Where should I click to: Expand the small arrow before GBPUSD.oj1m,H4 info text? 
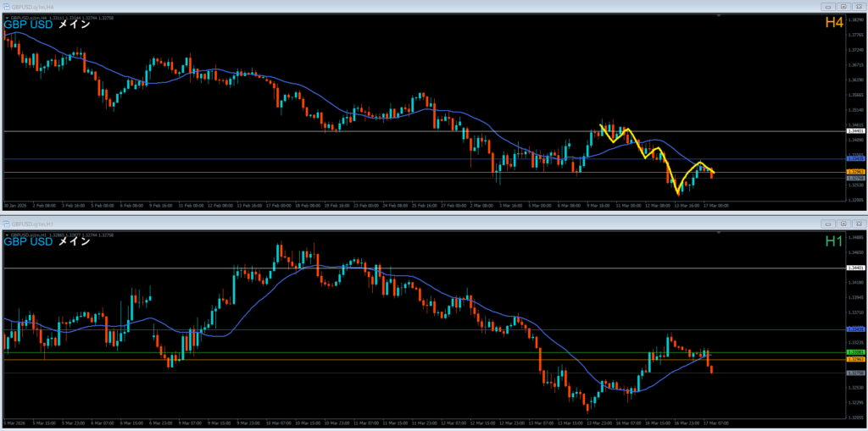pos(7,16)
